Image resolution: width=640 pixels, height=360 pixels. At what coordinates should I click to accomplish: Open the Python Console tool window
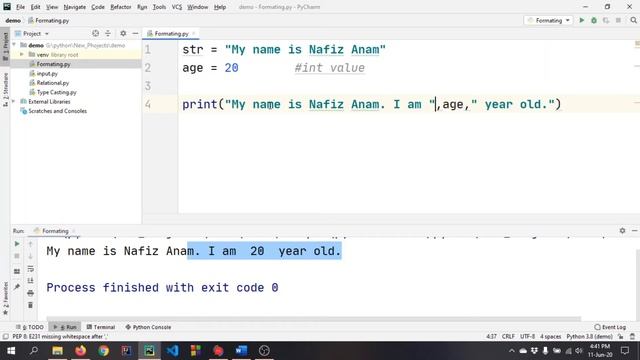point(148,327)
